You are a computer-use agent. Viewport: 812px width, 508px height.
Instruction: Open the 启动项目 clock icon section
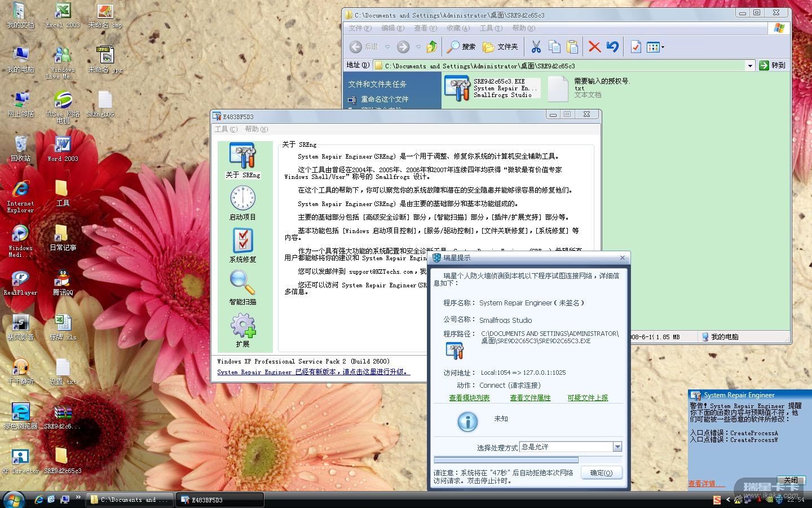pyautogui.click(x=242, y=203)
